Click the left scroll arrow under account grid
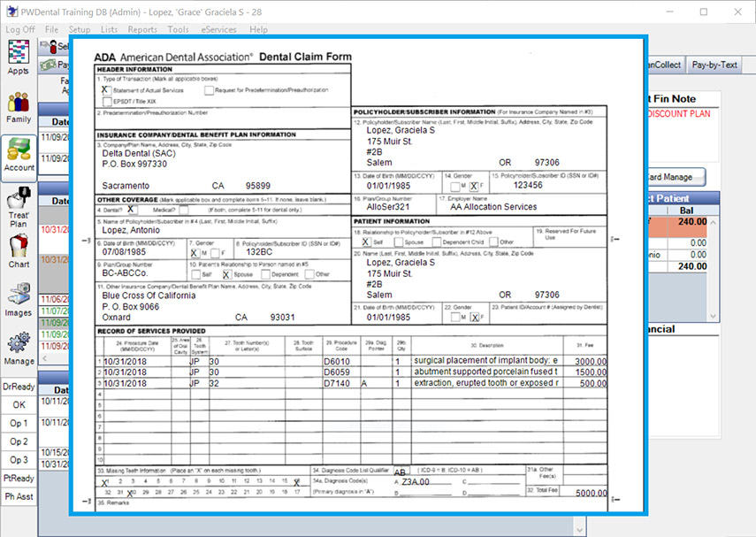756x537 pixels. coord(45,358)
